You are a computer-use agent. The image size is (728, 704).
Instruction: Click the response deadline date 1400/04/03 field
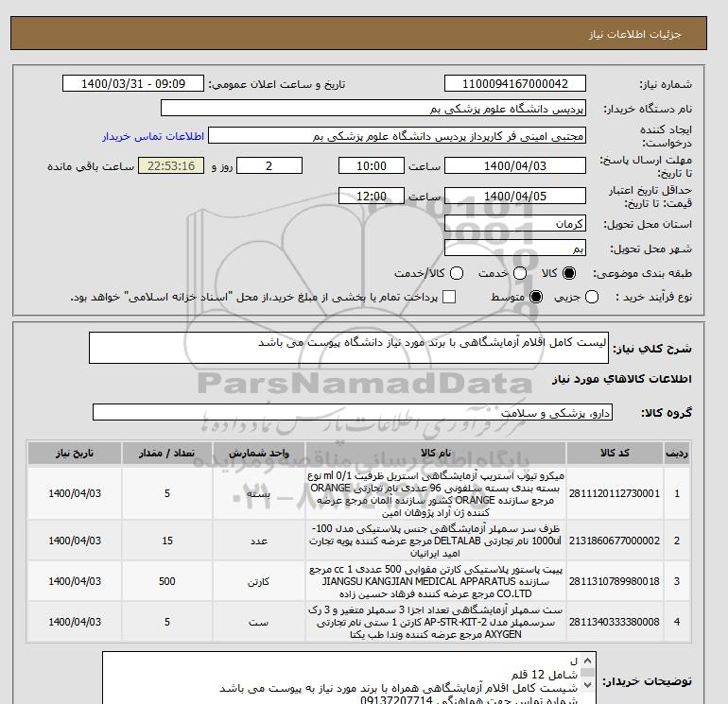(x=515, y=165)
